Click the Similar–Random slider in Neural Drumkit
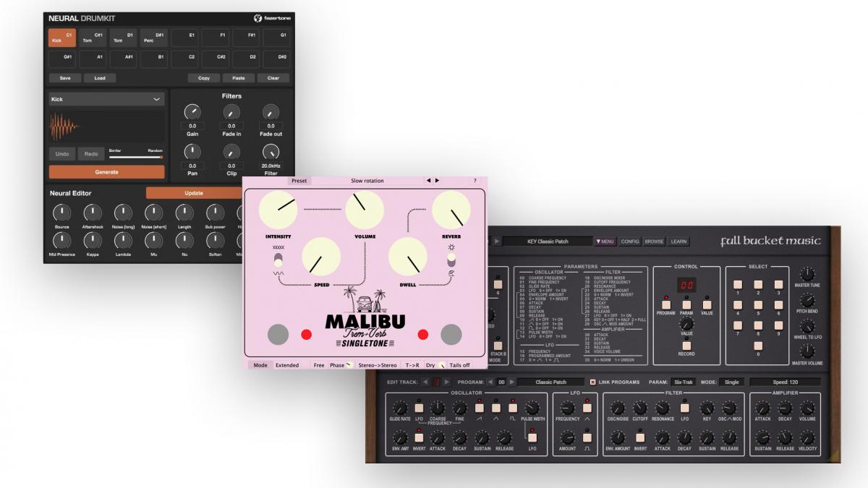Viewport: 868px width, 488px height. [x=136, y=156]
